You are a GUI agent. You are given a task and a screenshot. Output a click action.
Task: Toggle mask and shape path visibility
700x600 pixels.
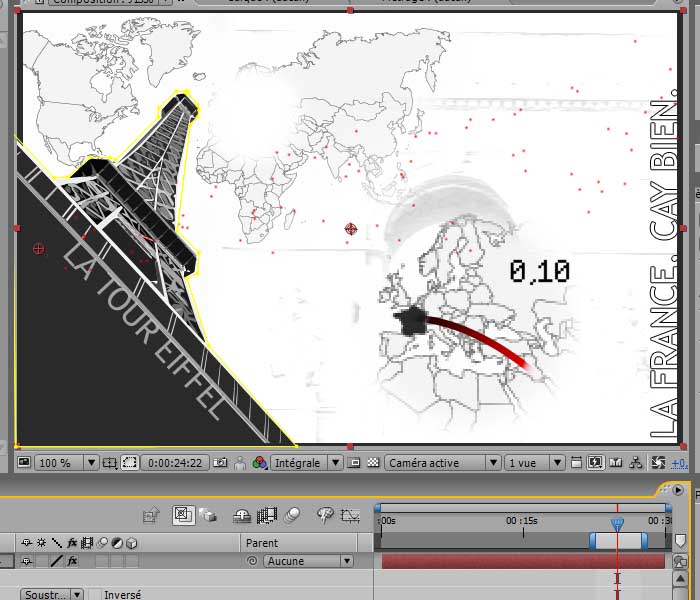[x=129, y=462]
